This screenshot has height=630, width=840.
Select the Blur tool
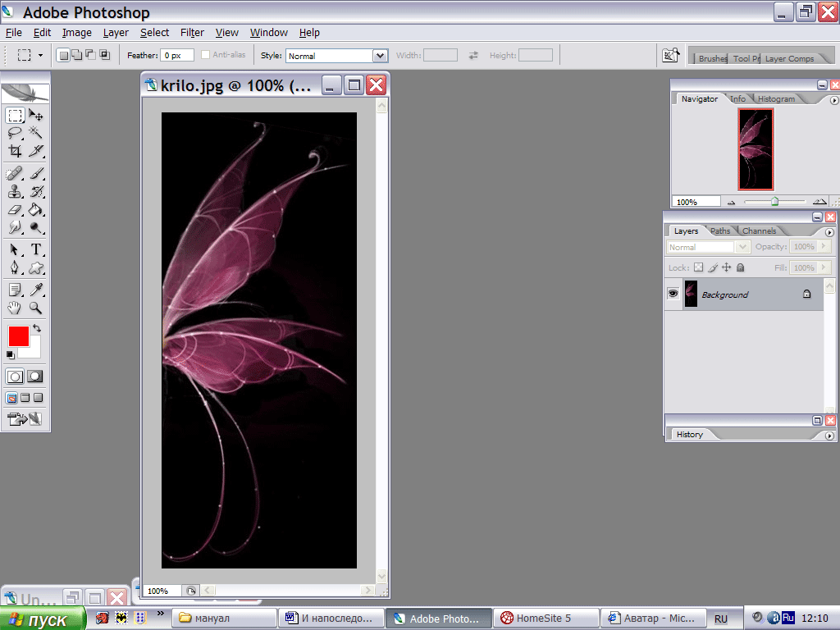[x=15, y=227]
